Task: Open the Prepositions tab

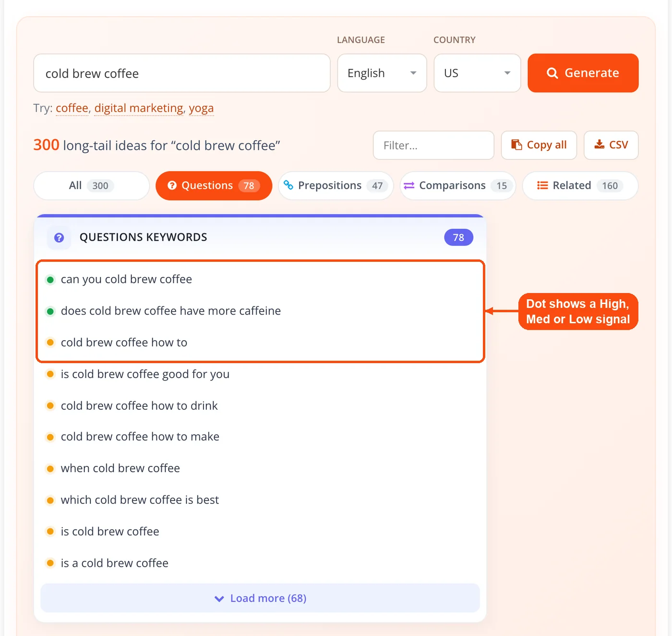Action: [x=336, y=185]
